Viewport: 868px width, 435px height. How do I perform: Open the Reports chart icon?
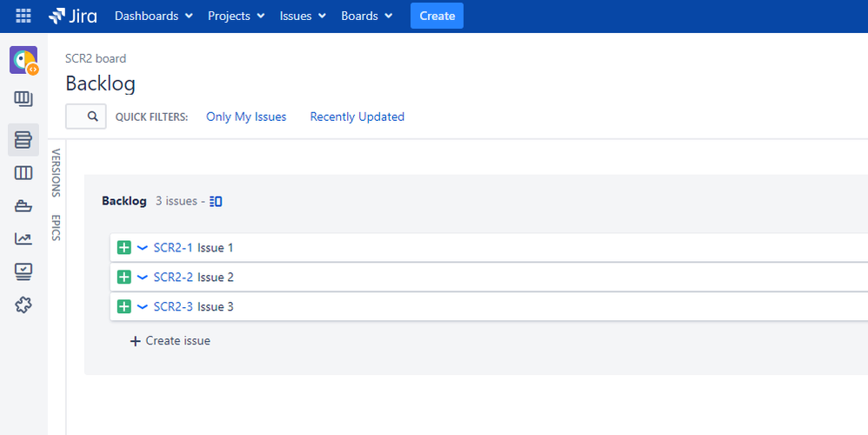pos(23,239)
